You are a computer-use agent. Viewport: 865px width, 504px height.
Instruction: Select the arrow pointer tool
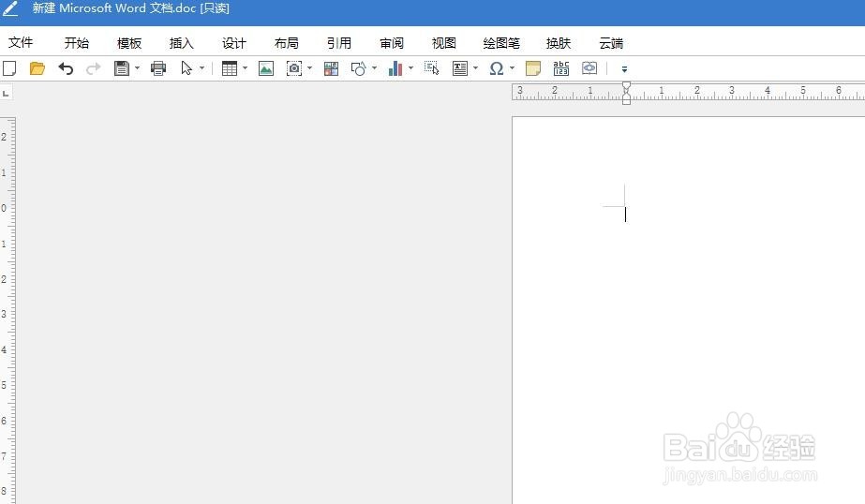pyautogui.click(x=186, y=68)
